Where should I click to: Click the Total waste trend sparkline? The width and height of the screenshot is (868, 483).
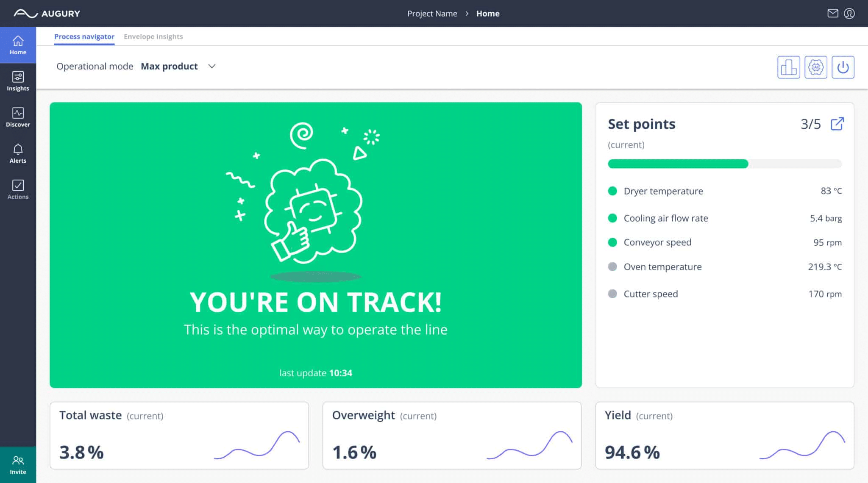coord(257,445)
